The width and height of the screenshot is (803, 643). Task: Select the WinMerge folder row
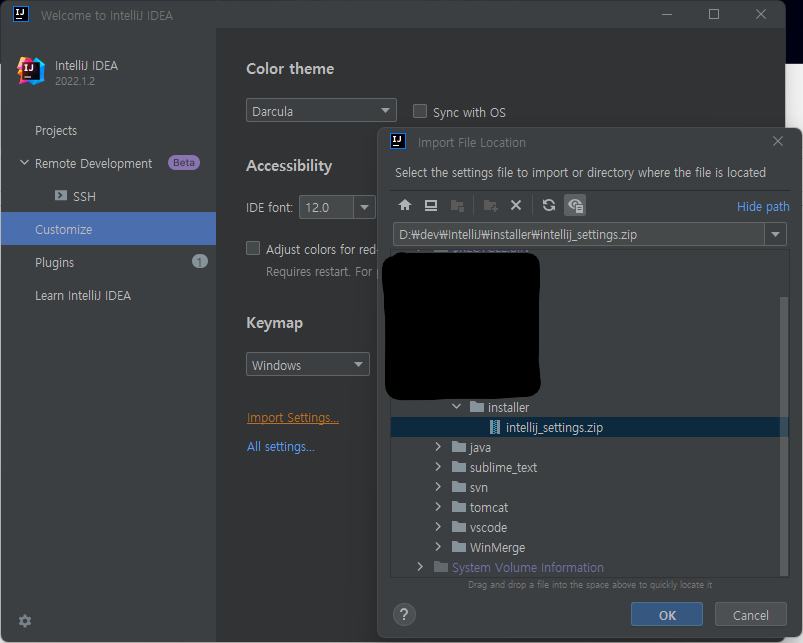[585, 547]
